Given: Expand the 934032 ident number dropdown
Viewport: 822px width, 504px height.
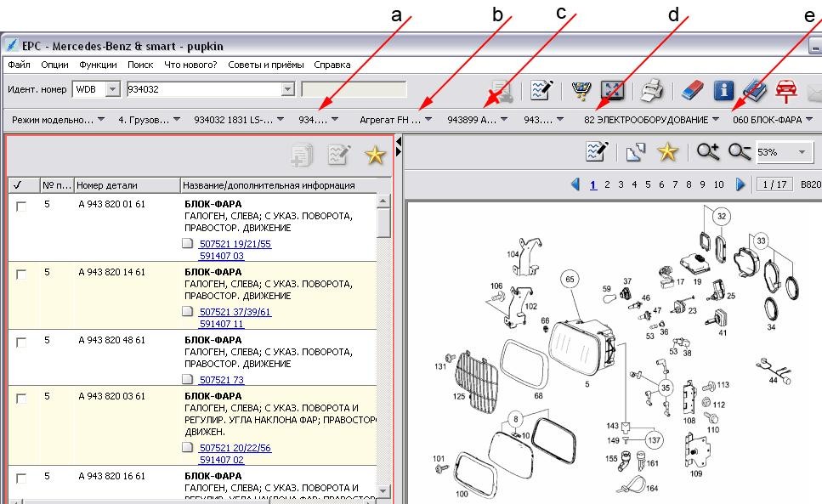Looking at the screenshot, I should pyautogui.click(x=288, y=89).
